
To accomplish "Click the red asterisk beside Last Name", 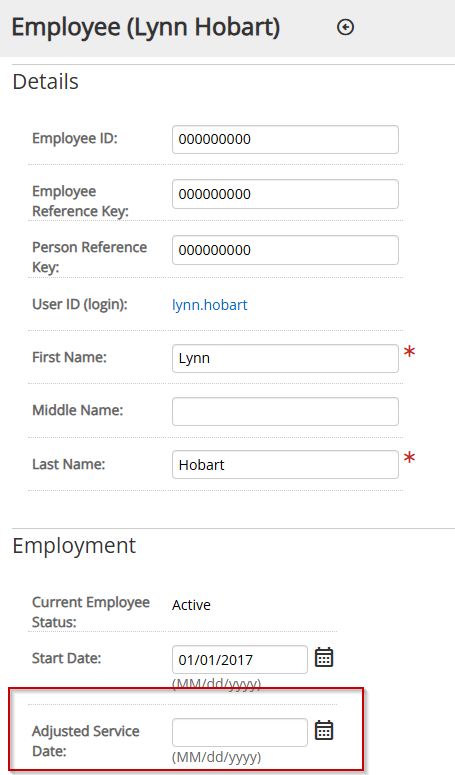I will pos(409,458).
